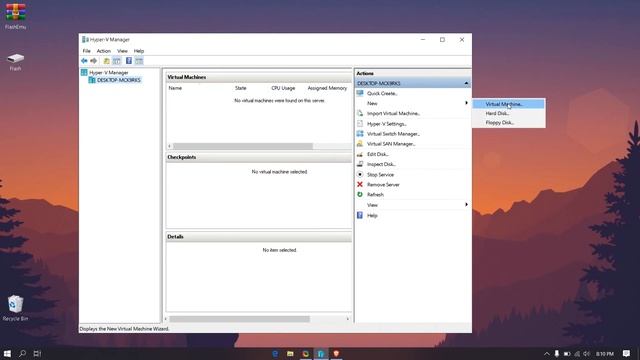Click the Hyper-V Settings icon
The height and width of the screenshot is (360, 640).
pyautogui.click(x=360, y=123)
